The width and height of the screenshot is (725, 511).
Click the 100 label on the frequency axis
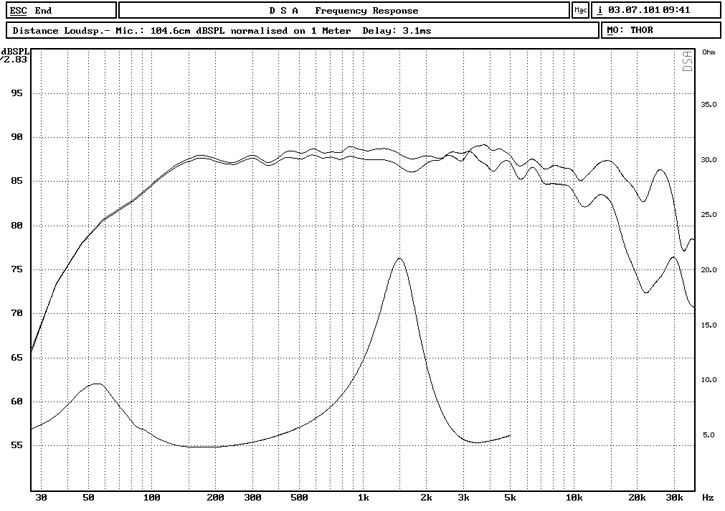coord(151,498)
